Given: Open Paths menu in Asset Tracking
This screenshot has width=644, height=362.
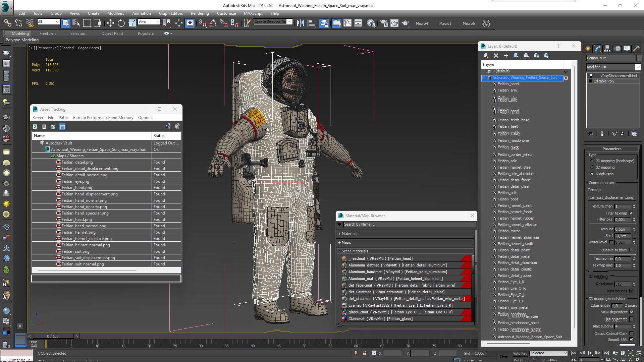Looking at the screenshot, I should [63, 118].
